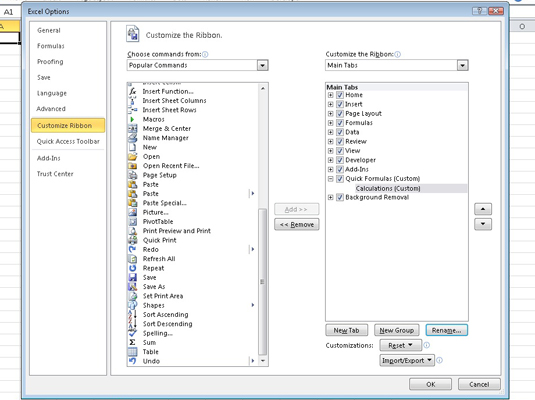Screen dimensions: 535x400
Task: Click the Paste Special icon
Action: coord(132,203)
